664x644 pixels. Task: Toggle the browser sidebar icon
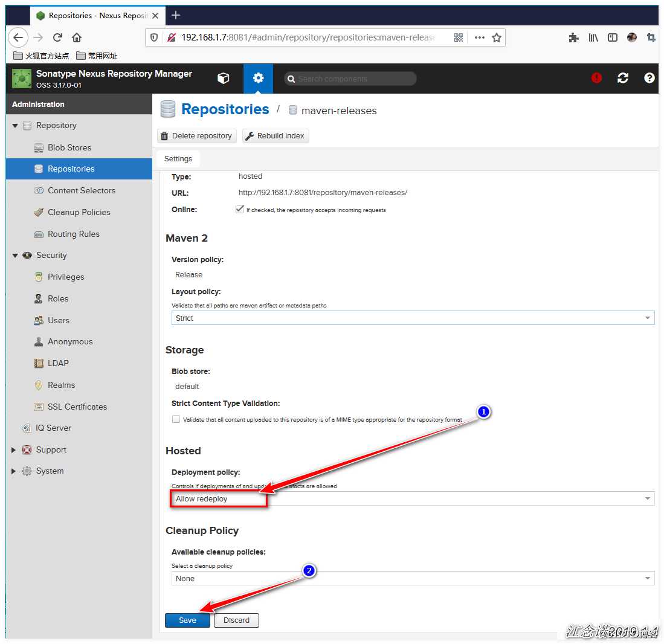[x=612, y=37]
